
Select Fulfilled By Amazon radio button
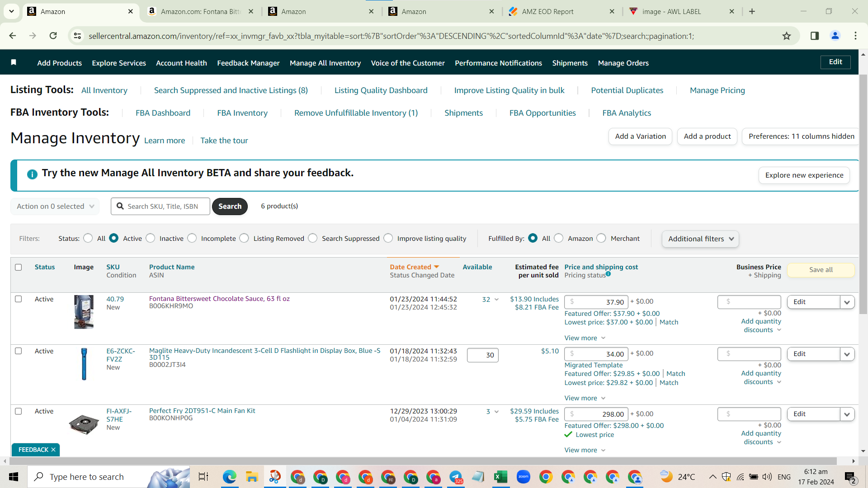[x=559, y=238]
